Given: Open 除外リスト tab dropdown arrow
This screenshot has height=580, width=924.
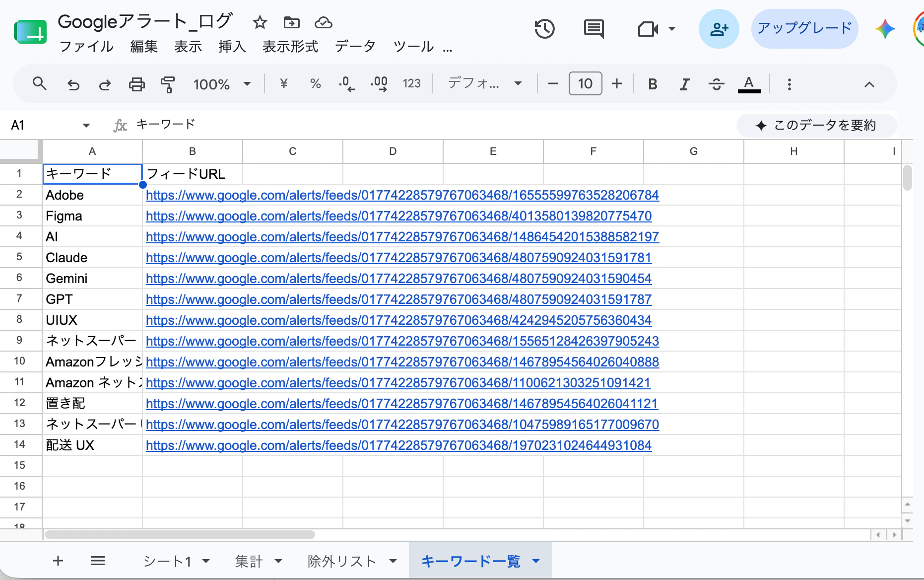Looking at the screenshot, I should click(393, 561).
